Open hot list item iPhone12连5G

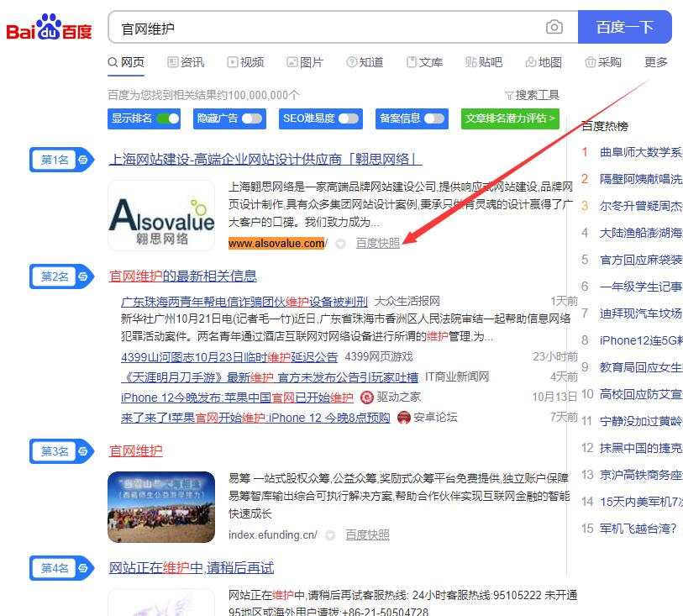[x=640, y=340]
